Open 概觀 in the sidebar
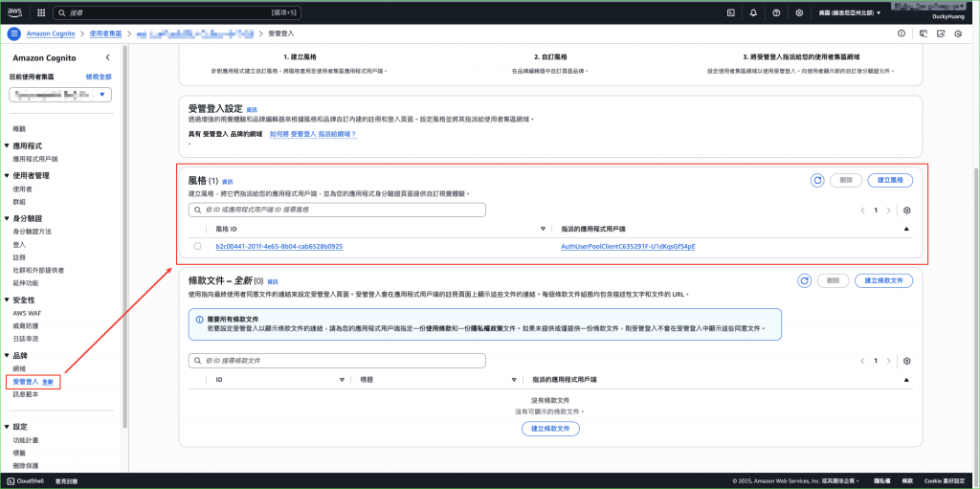 pyautogui.click(x=19, y=129)
